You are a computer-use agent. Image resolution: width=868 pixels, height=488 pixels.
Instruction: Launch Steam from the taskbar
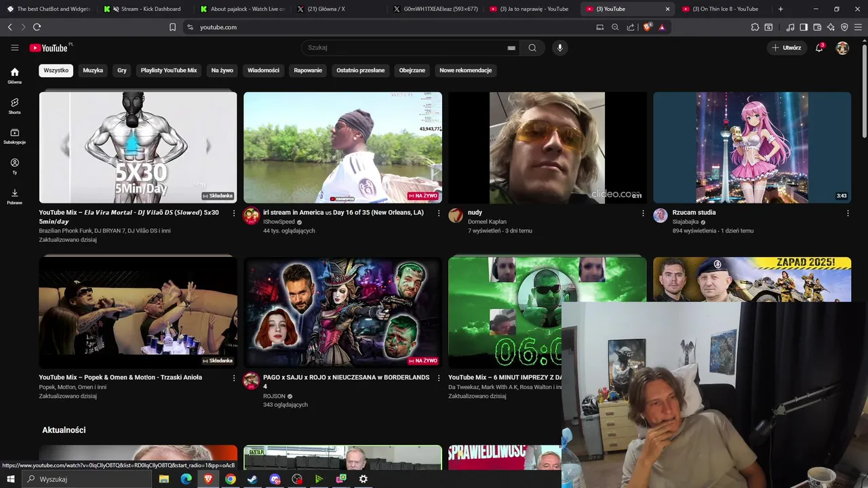tap(252, 479)
